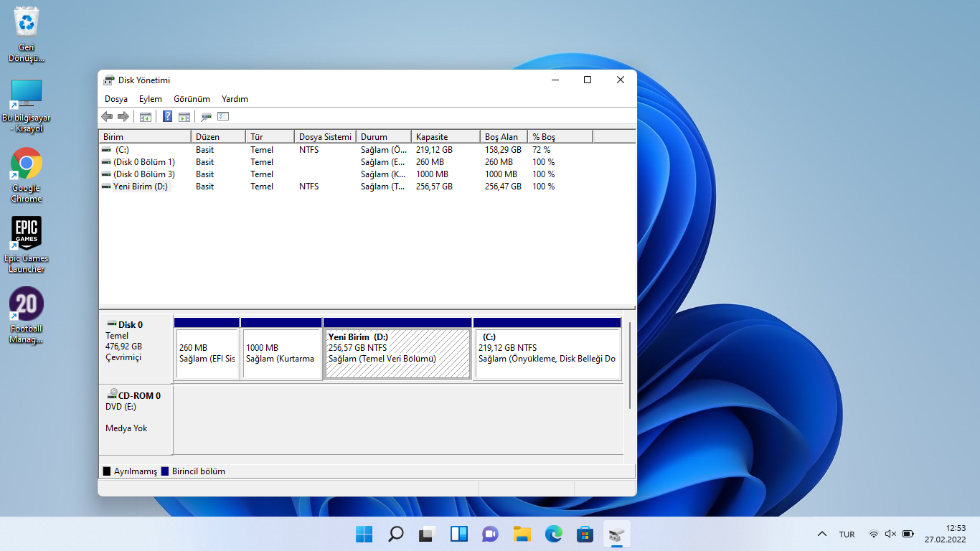Click the disk with magnifier toolbar icon
Viewport: 980px width, 551px height.
point(206,116)
